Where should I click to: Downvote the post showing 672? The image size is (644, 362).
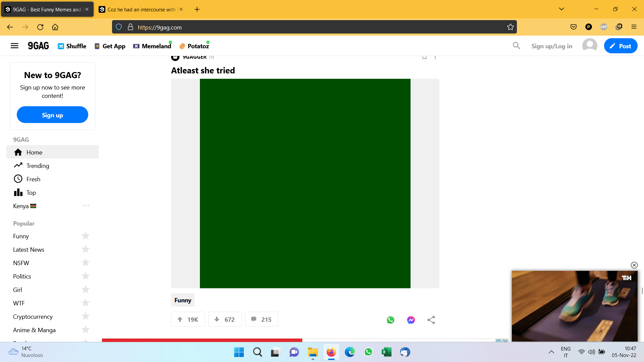click(225, 319)
